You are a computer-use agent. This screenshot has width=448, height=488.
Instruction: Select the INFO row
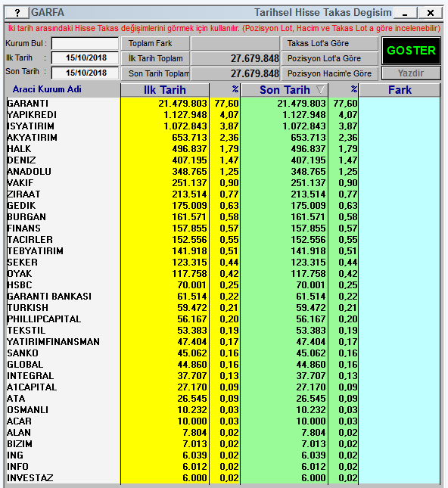(223, 467)
